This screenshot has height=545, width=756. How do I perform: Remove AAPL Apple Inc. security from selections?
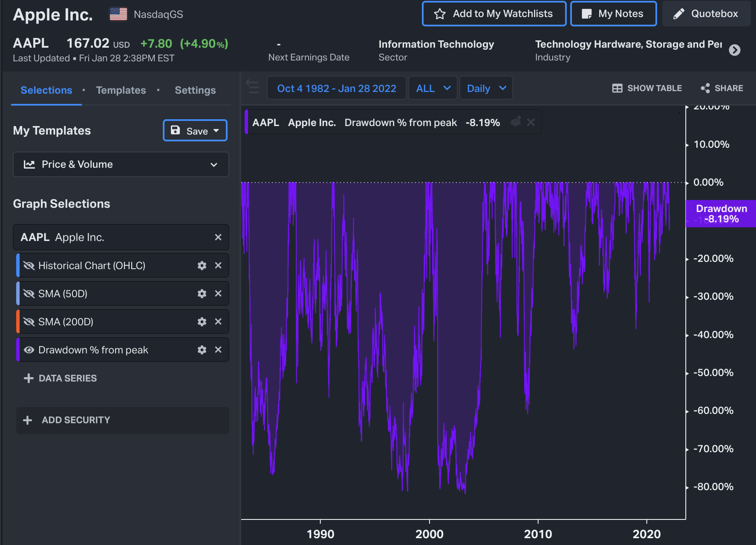[218, 237]
